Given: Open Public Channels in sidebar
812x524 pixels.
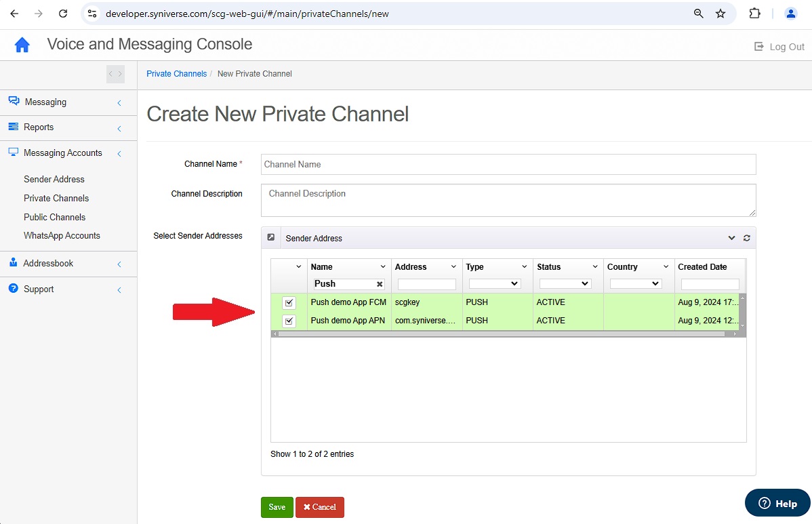Looking at the screenshot, I should [x=54, y=218].
